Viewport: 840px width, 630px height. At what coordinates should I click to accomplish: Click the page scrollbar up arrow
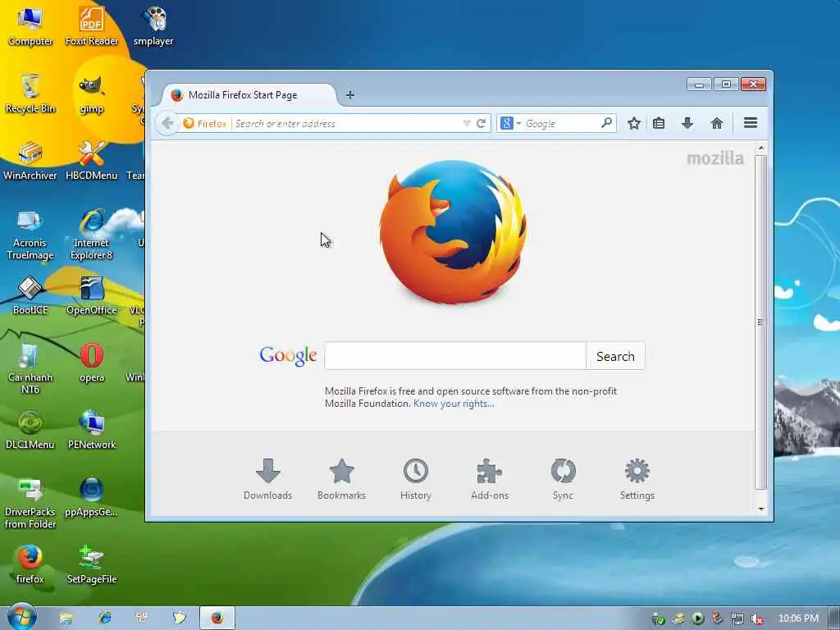[760, 148]
